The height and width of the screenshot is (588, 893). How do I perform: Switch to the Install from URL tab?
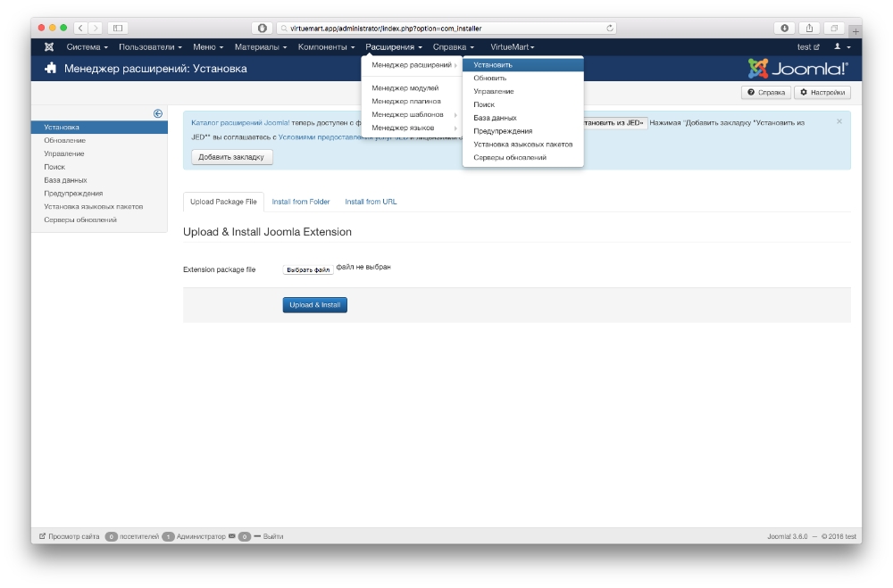pos(371,202)
